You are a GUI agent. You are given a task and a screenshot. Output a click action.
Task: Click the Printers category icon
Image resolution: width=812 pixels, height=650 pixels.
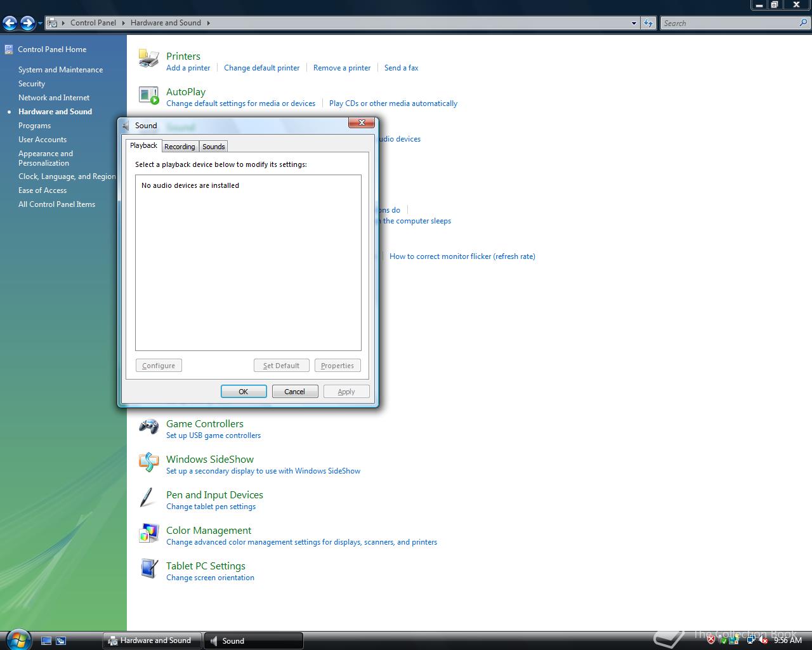148,58
